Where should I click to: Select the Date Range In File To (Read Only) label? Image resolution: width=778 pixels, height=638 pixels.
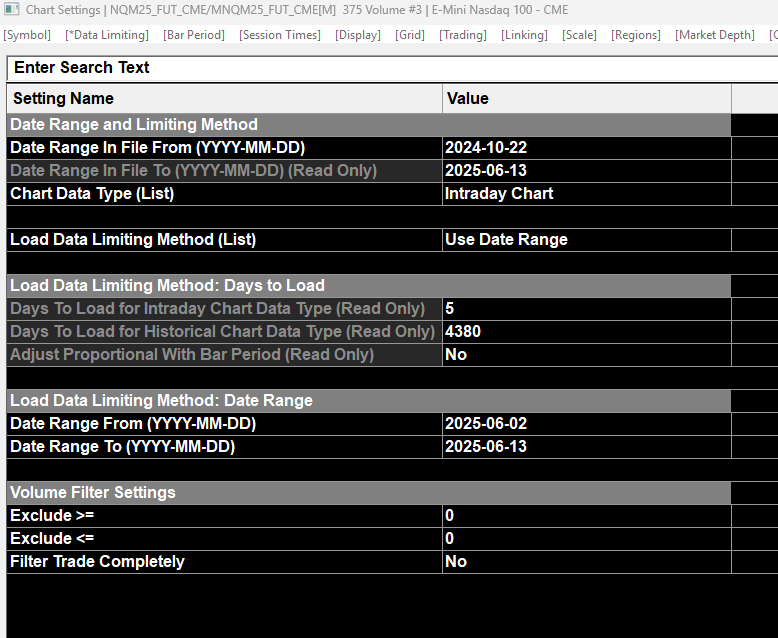[225, 171]
